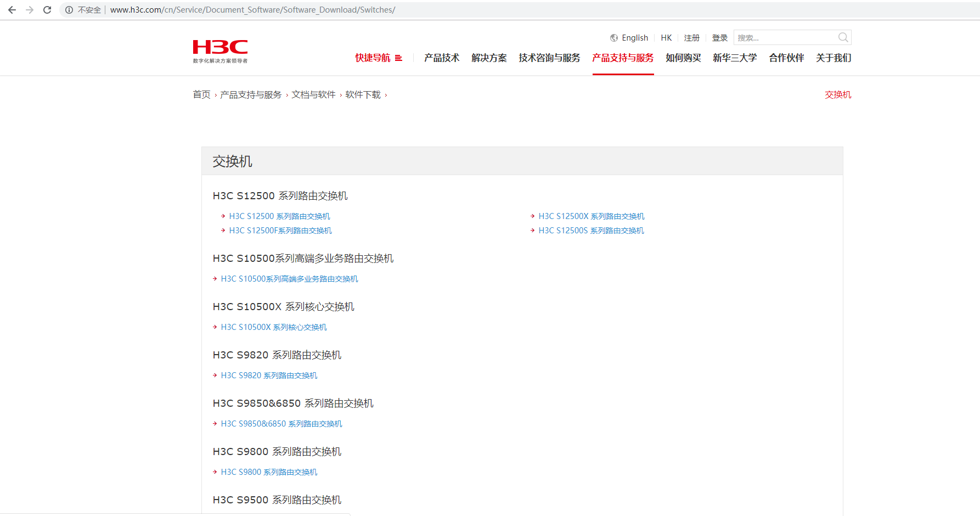
Task: Reload the page with refresh icon
Action: [x=47, y=10]
